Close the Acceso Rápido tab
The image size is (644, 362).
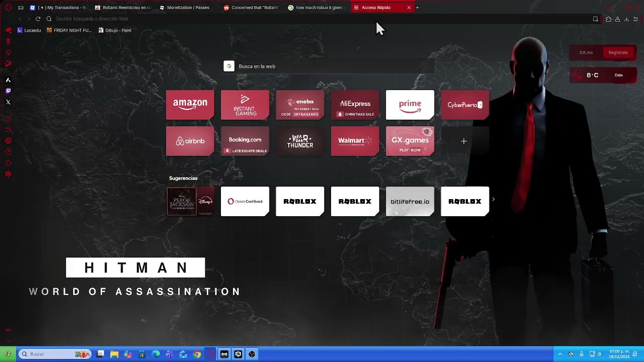tap(409, 8)
